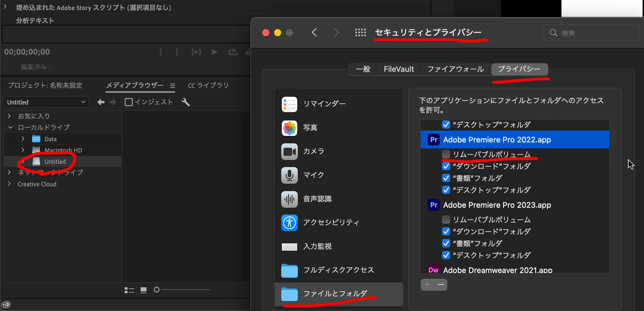Click the minus button below app list
Screen dimensions: 644x311
(441, 285)
